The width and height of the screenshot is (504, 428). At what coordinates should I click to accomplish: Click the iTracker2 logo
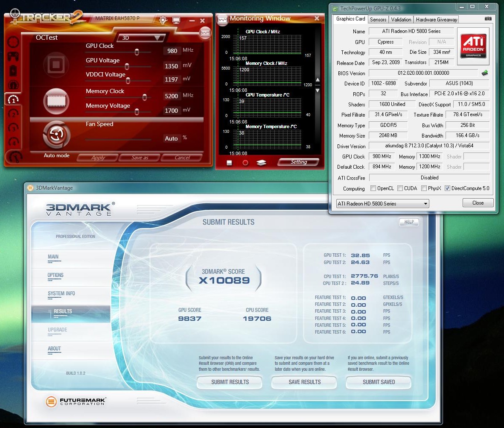tap(47, 17)
